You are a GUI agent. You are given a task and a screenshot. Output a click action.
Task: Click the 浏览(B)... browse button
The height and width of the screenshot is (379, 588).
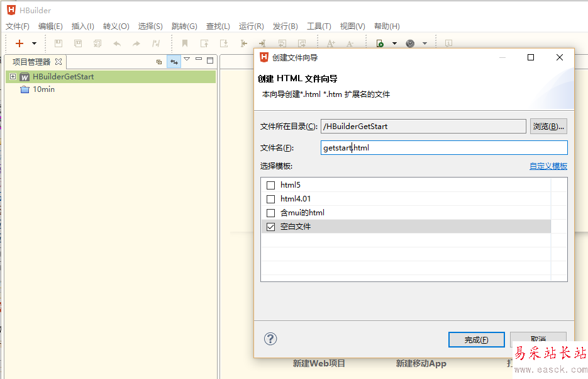tap(548, 127)
